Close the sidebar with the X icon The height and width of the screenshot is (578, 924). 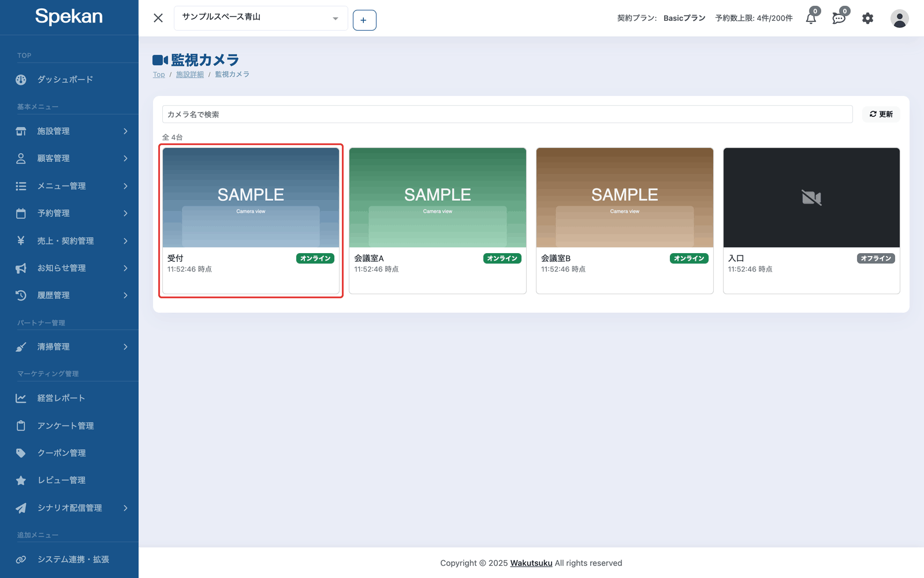point(158,18)
